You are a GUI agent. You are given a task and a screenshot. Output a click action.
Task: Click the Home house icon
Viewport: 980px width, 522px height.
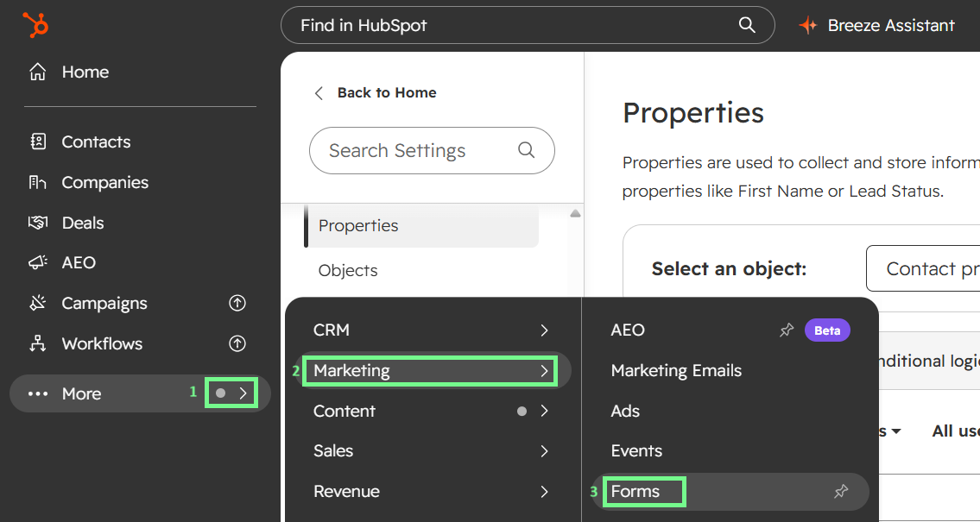(x=37, y=72)
